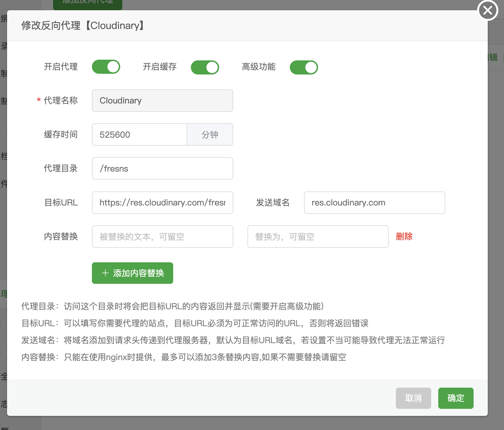Click the help line starting with 代理目录：
Screen dimensions: 504x430
172,306
